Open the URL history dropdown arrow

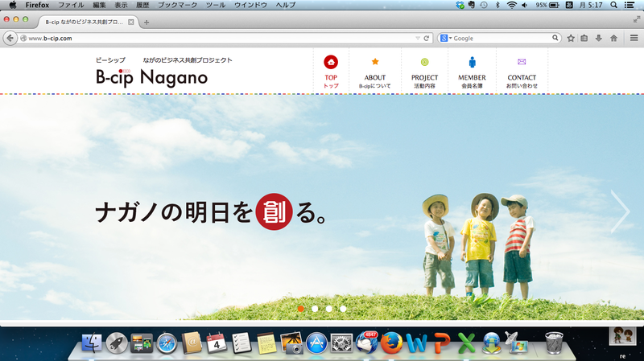coord(417,38)
